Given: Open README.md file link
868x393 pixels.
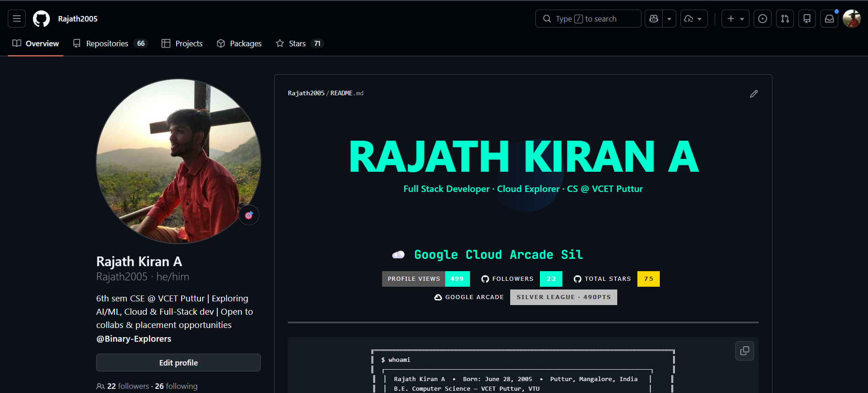Looking at the screenshot, I should pos(347,93).
